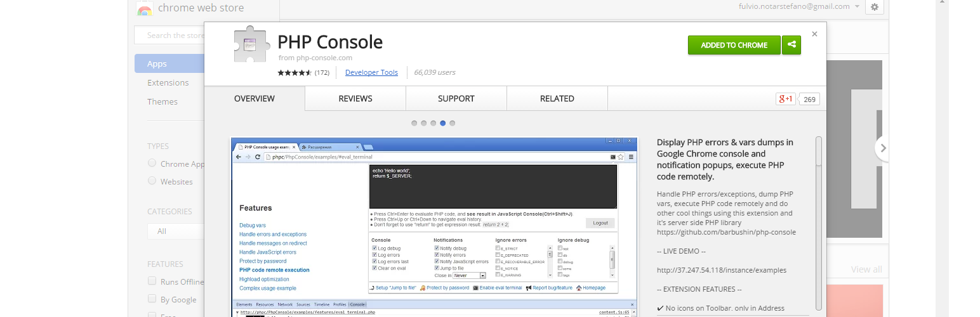980x317 pixels.
Task: Click the Google +1 button
Action: point(786,99)
